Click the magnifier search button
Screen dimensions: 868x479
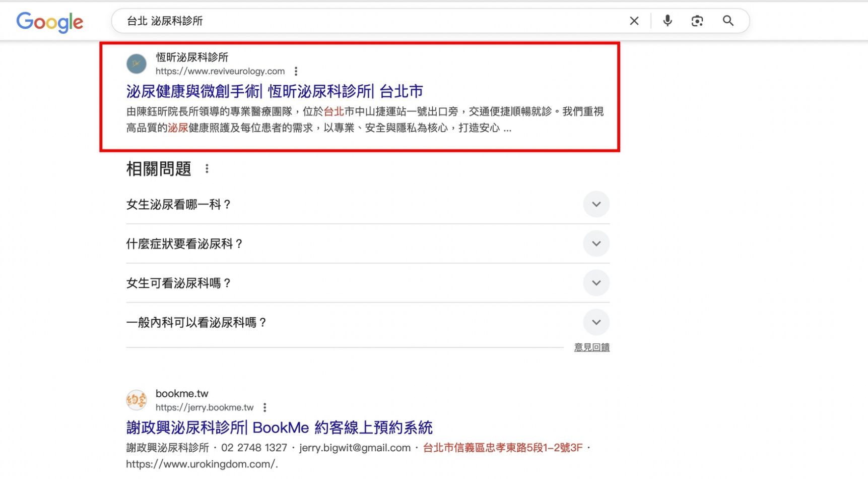[x=728, y=21]
